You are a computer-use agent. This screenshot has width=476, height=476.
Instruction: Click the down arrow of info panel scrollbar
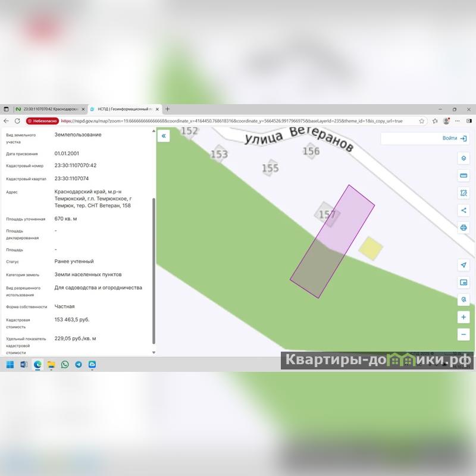pyautogui.click(x=154, y=352)
